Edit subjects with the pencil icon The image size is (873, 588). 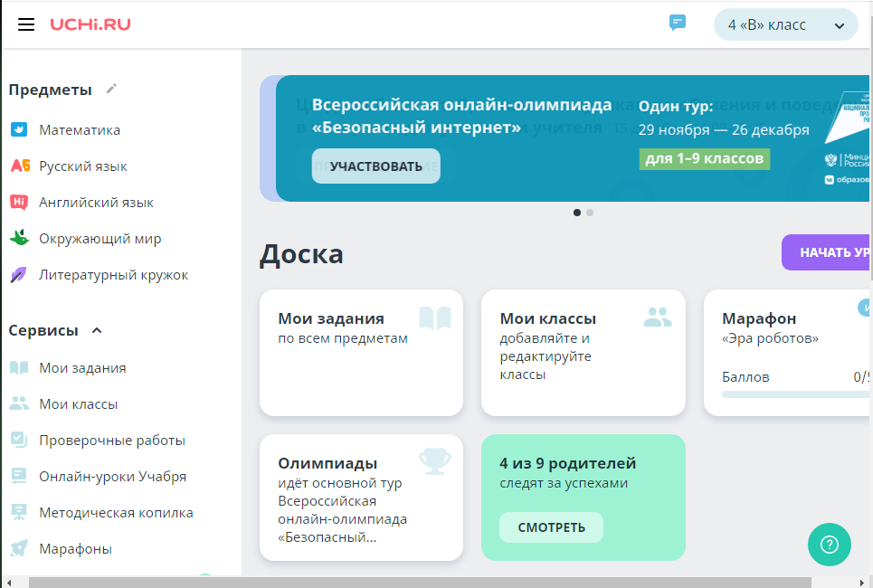tap(111, 89)
